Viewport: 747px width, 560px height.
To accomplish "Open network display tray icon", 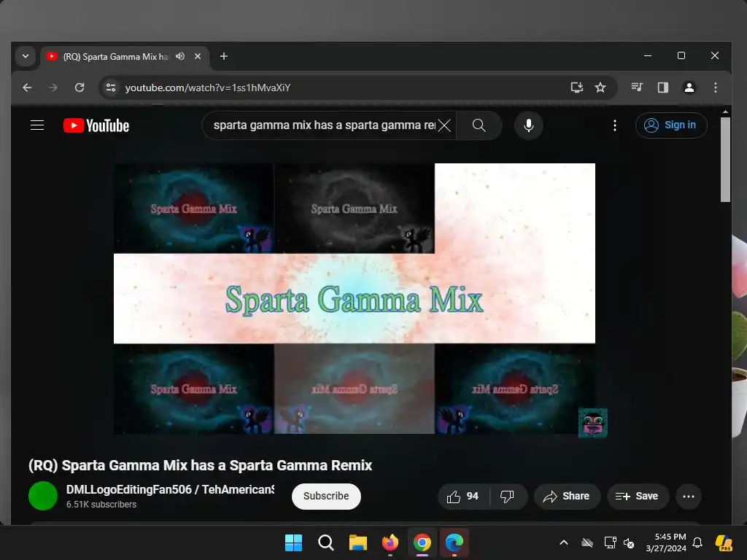I will 611,542.
